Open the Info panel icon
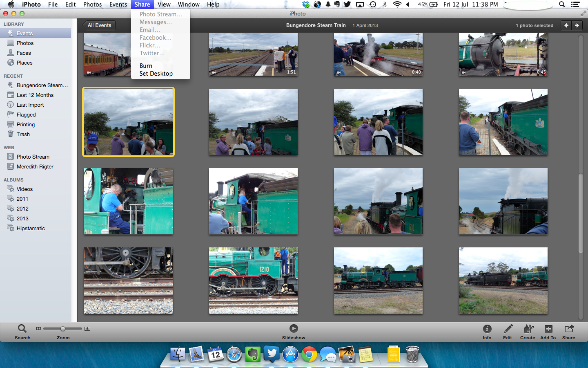The width and height of the screenshot is (588, 368). (487, 329)
